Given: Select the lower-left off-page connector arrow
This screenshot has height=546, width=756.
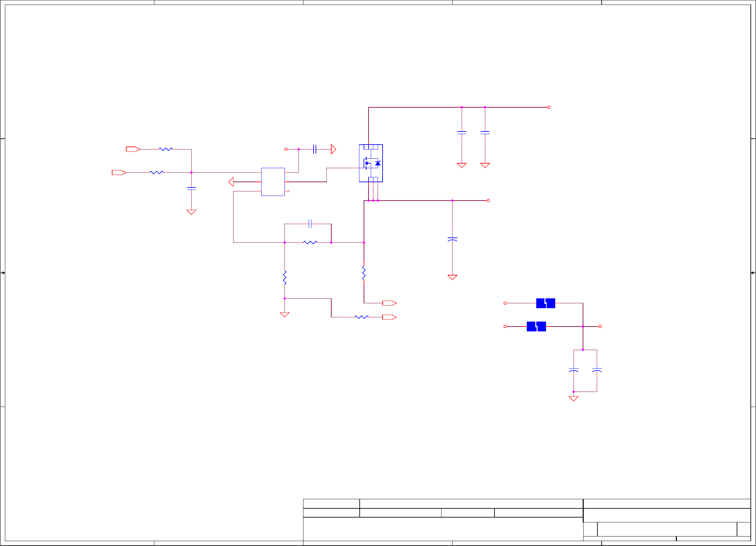Looking at the screenshot, I should point(119,172).
